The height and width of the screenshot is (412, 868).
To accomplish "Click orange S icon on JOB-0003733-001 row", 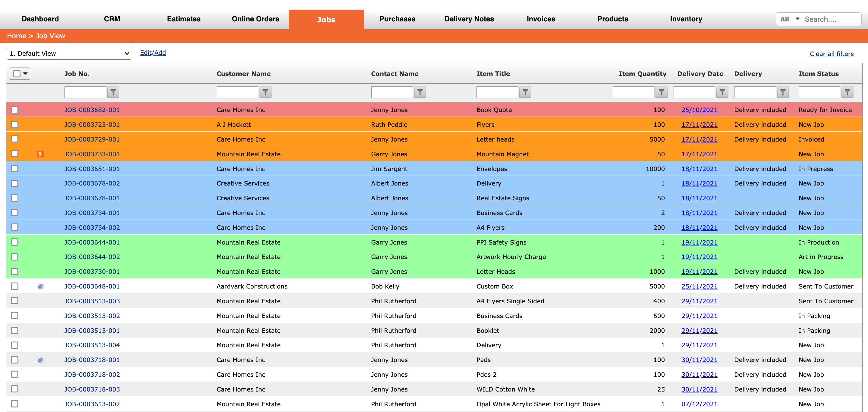I will point(40,154).
